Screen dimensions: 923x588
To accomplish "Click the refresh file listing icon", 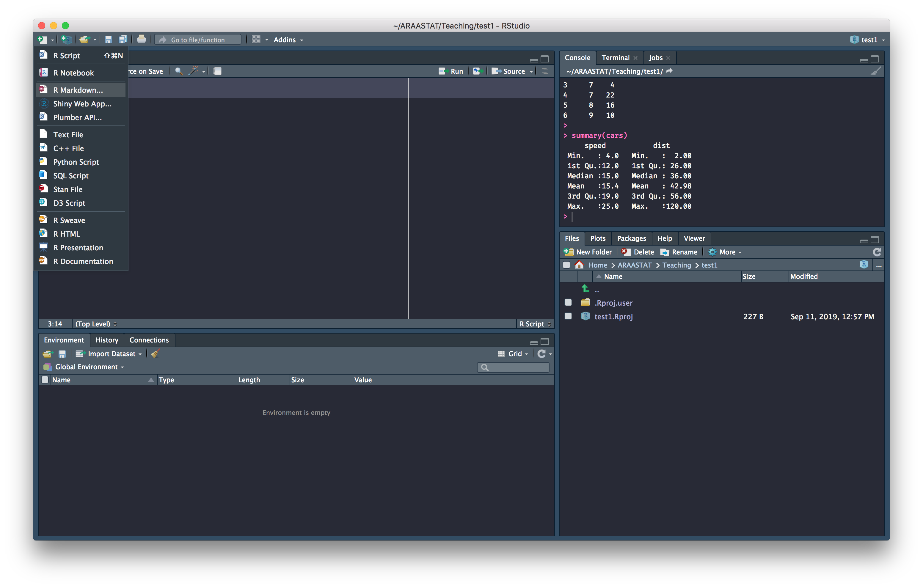I will click(877, 252).
